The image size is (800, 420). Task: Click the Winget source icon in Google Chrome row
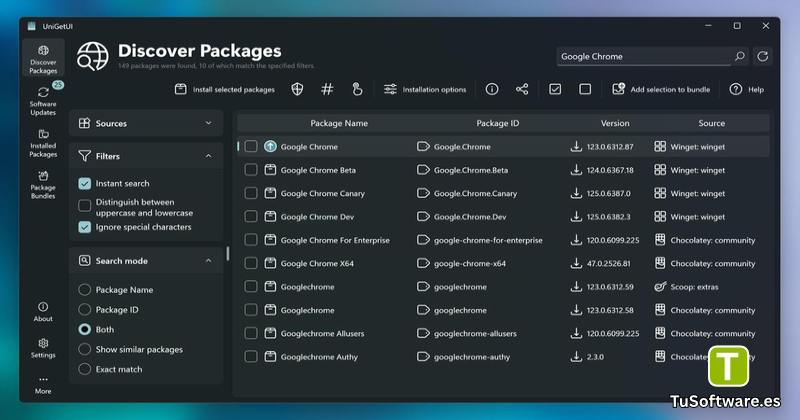coord(660,146)
